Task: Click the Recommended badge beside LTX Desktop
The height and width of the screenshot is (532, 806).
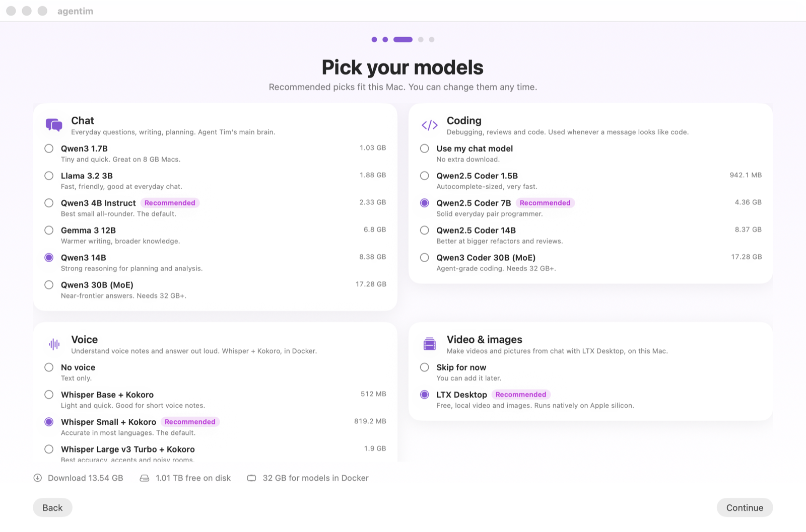Action: 521,395
